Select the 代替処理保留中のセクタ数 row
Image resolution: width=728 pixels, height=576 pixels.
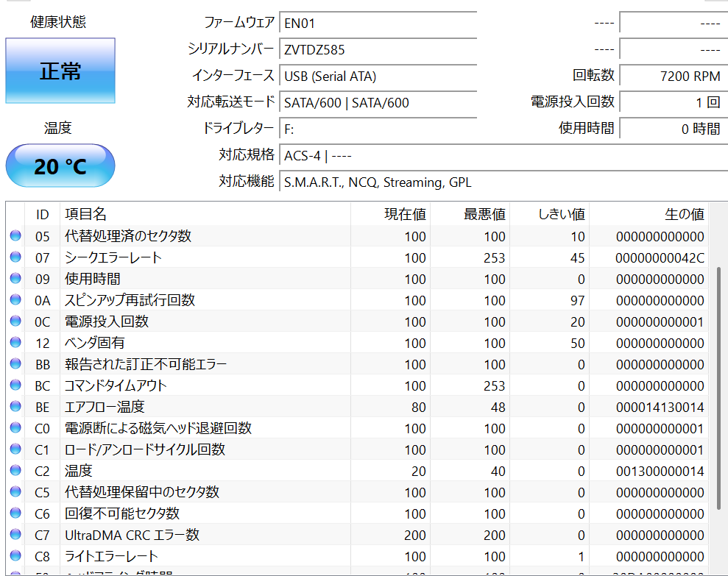point(358,492)
